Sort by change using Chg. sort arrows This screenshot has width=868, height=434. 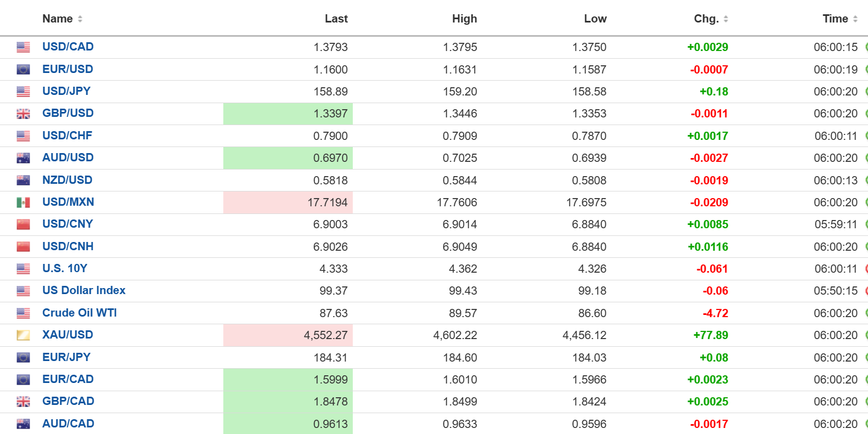click(x=726, y=19)
